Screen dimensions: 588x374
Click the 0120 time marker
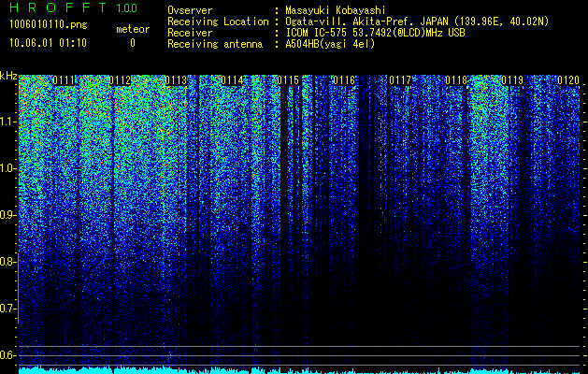click(x=568, y=80)
